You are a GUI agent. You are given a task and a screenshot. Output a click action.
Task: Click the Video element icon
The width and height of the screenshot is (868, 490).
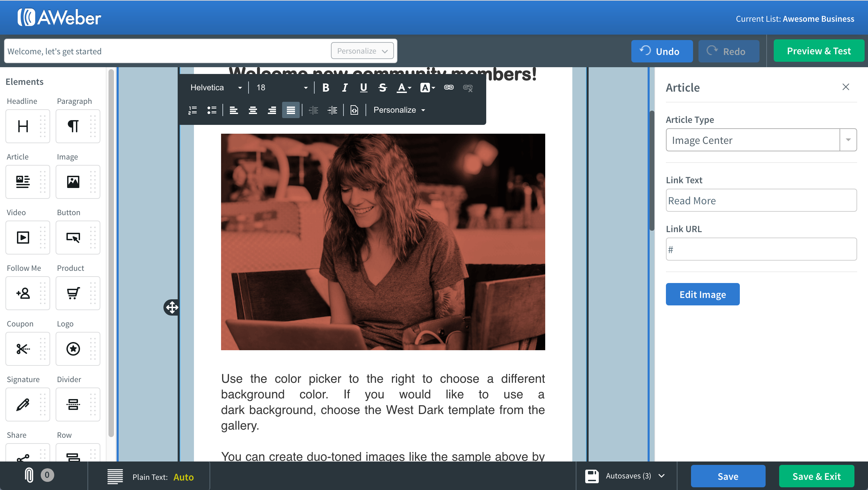pyautogui.click(x=23, y=238)
